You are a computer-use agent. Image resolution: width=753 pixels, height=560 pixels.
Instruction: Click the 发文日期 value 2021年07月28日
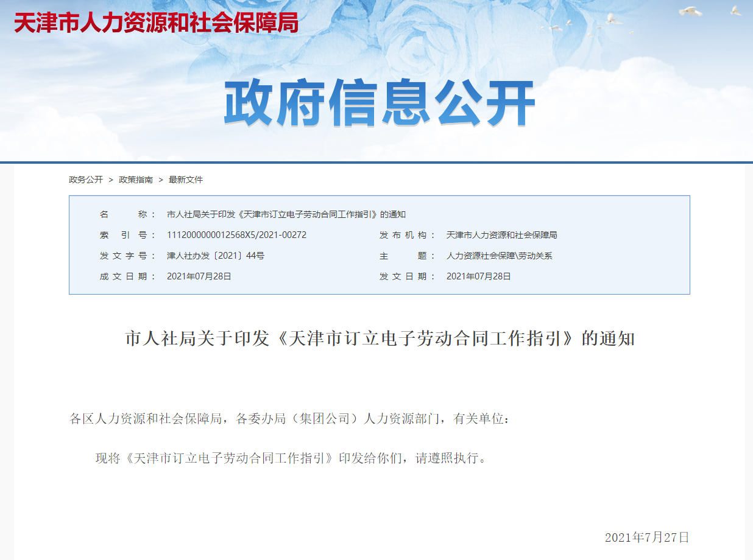(x=478, y=276)
